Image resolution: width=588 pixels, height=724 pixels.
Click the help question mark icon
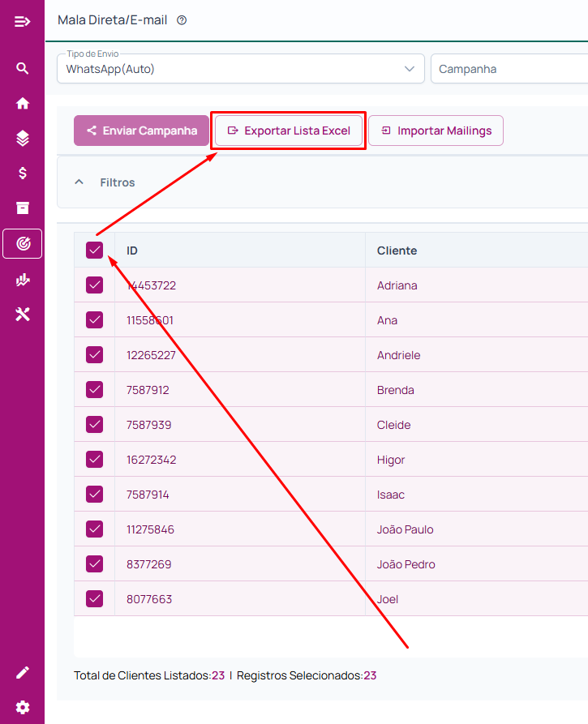point(182,19)
